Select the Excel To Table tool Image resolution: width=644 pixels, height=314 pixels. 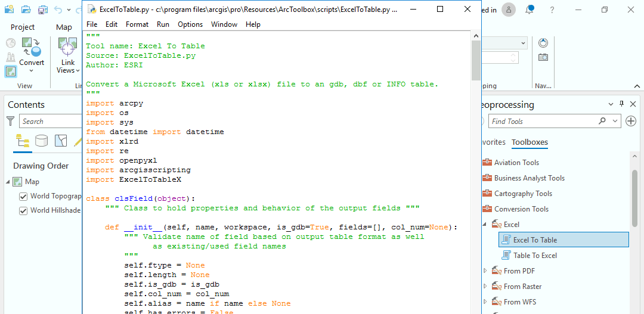563,240
